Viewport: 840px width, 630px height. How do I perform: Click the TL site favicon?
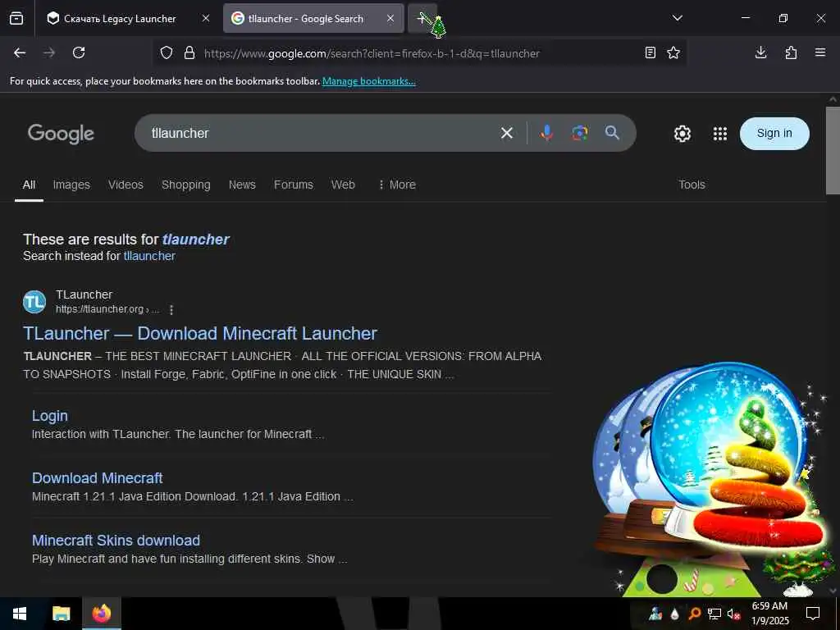[x=34, y=302]
